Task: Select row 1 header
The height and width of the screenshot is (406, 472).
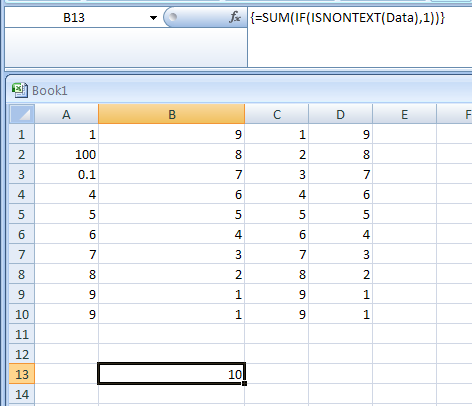Action: (22, 134)
